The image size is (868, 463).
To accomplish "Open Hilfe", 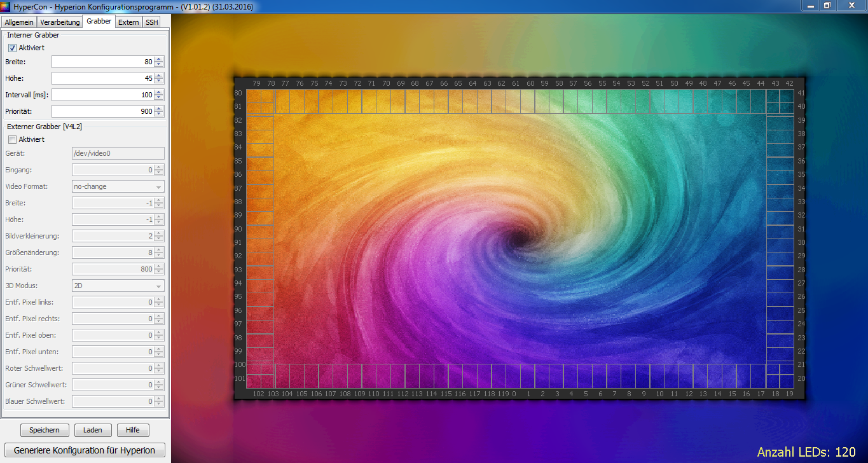I will tap(132, 430).
